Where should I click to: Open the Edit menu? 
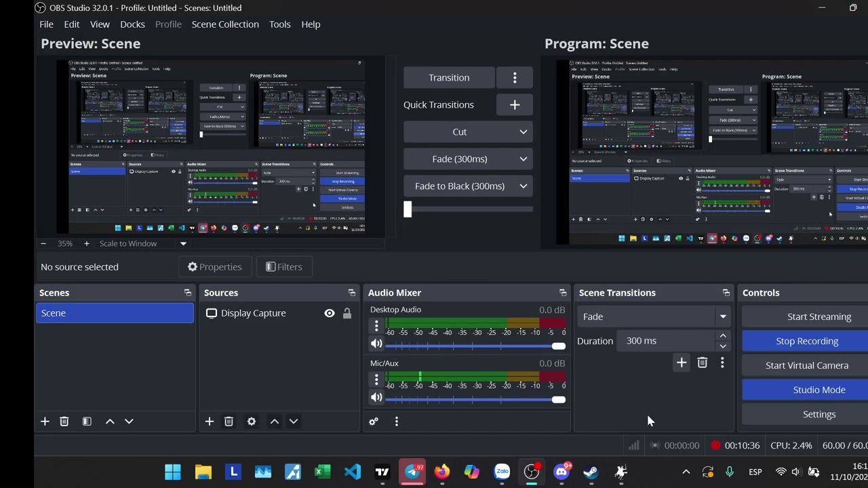tap(72, 24)
